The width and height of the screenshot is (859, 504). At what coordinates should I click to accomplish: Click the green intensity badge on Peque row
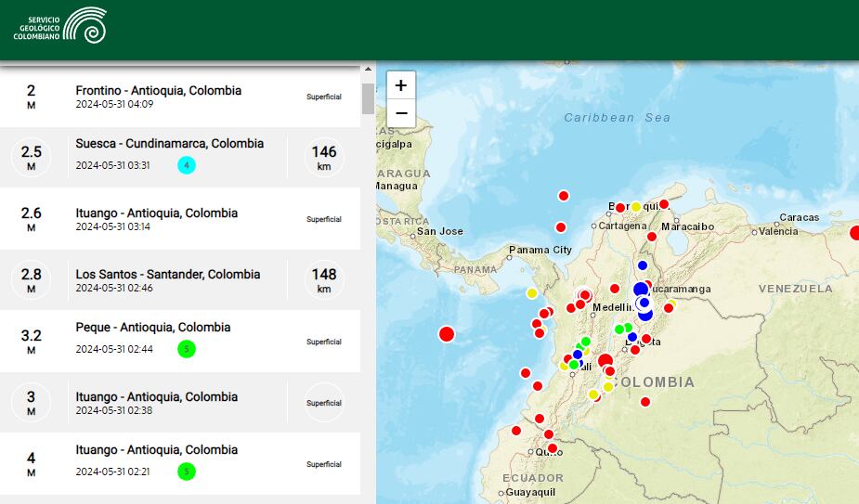(x=187, y=349)
